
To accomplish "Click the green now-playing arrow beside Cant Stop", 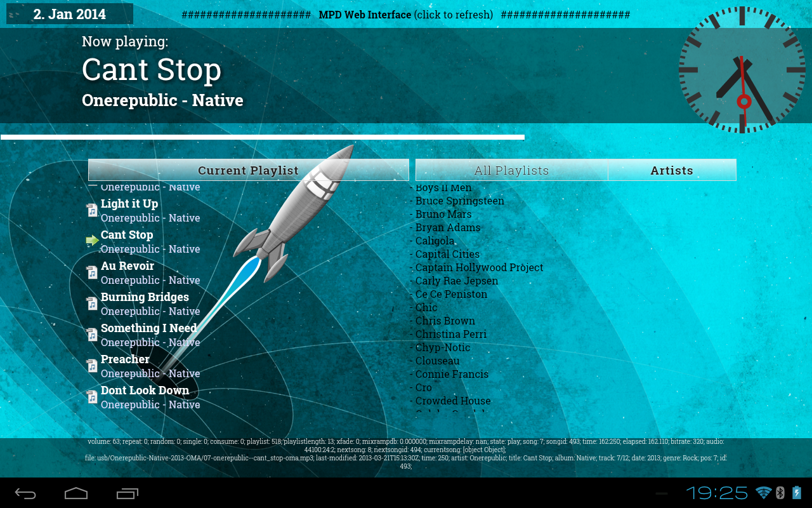I will point(93,241).
